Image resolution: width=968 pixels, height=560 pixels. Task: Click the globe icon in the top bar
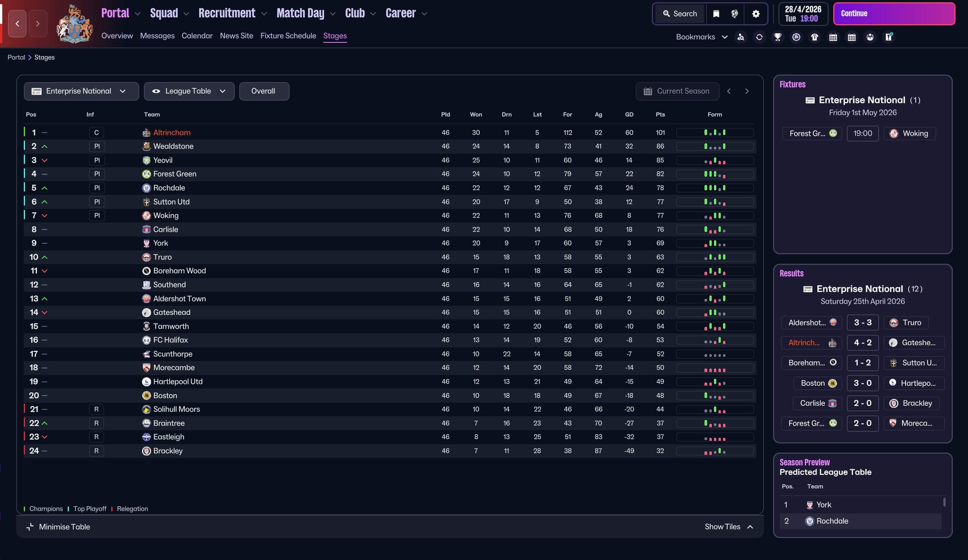click(734, 14)
